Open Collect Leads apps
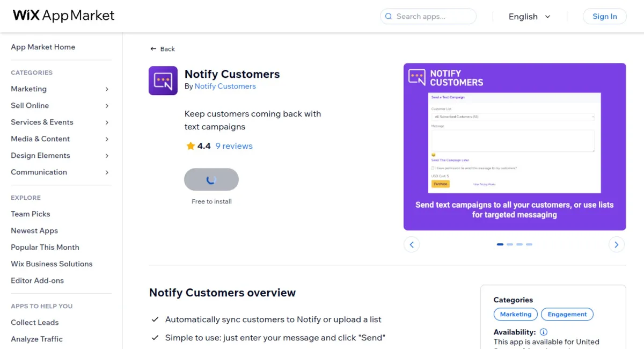 pyautogui.click(x=35, y=322)
